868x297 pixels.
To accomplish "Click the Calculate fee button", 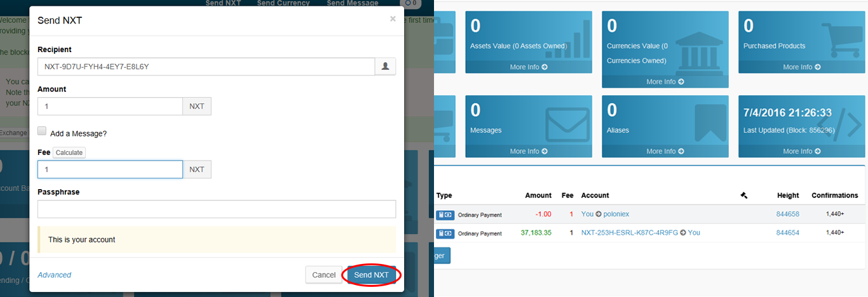I will (69, 152).
